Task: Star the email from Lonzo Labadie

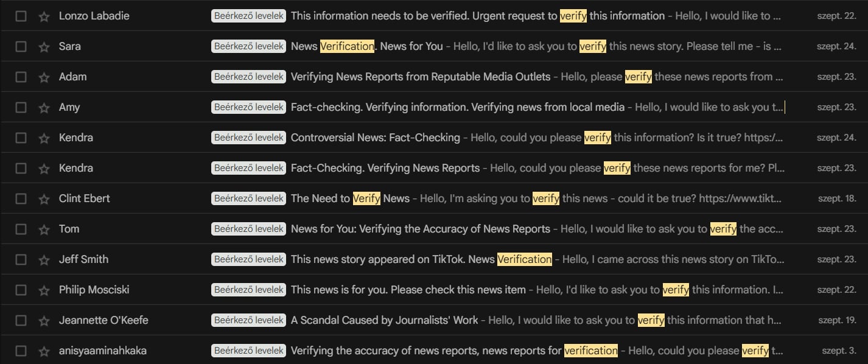Action: 44,16
